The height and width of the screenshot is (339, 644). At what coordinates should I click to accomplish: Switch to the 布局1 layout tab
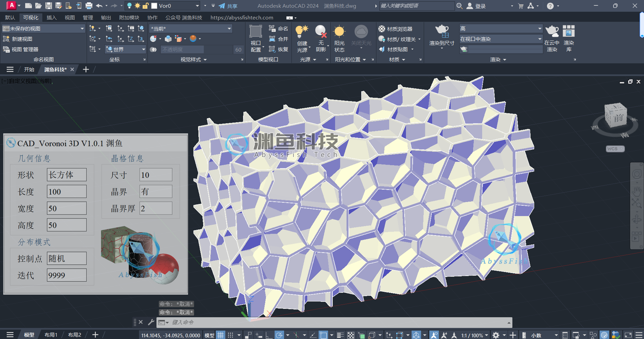click(x=51, y=335)
